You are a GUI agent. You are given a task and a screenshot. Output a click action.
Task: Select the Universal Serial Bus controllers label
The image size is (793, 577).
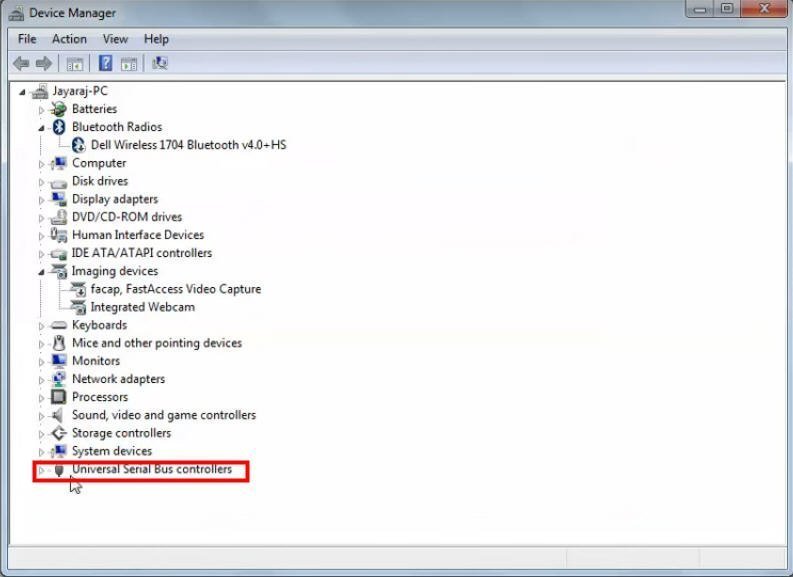coord(152,469)
